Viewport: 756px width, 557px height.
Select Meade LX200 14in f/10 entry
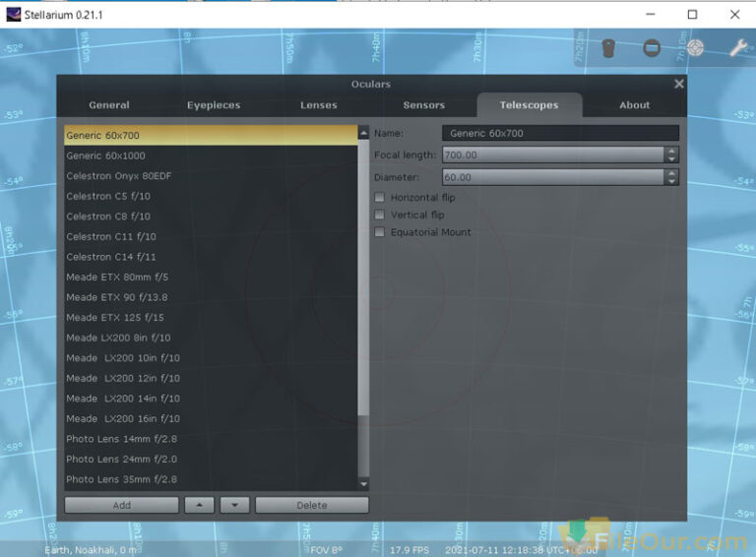[211, 399]
